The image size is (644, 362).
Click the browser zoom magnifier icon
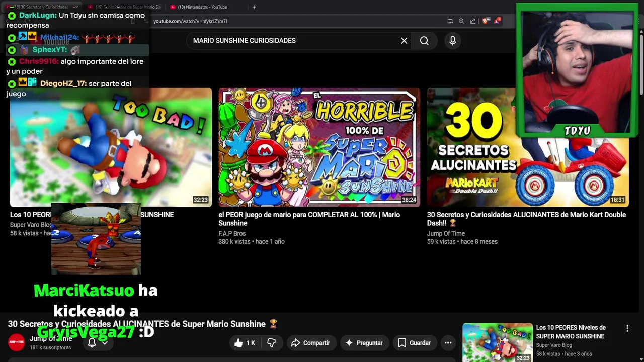[x=461, y=21]
